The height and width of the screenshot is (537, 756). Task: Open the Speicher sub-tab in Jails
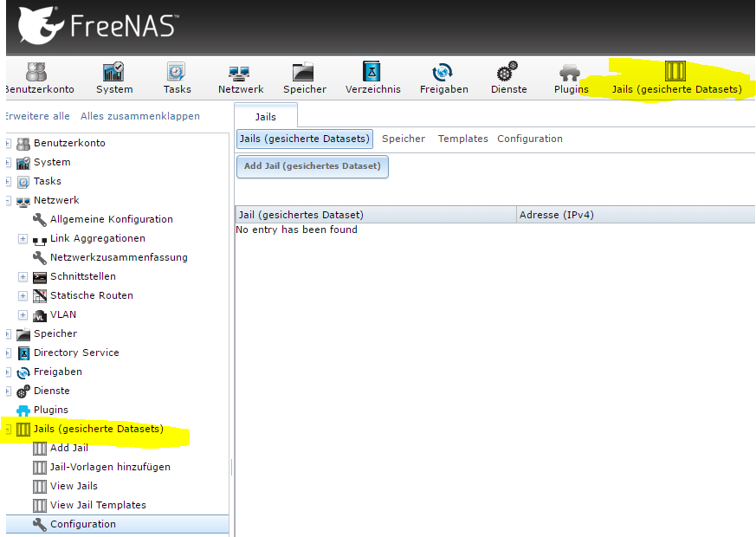(404, 139)
